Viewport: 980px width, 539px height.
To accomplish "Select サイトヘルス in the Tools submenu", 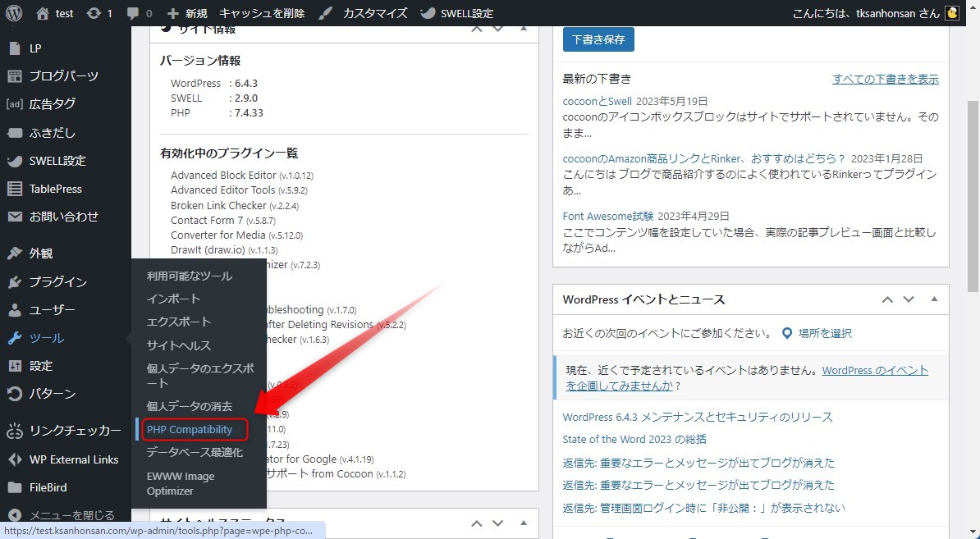I will click(179, 345).
